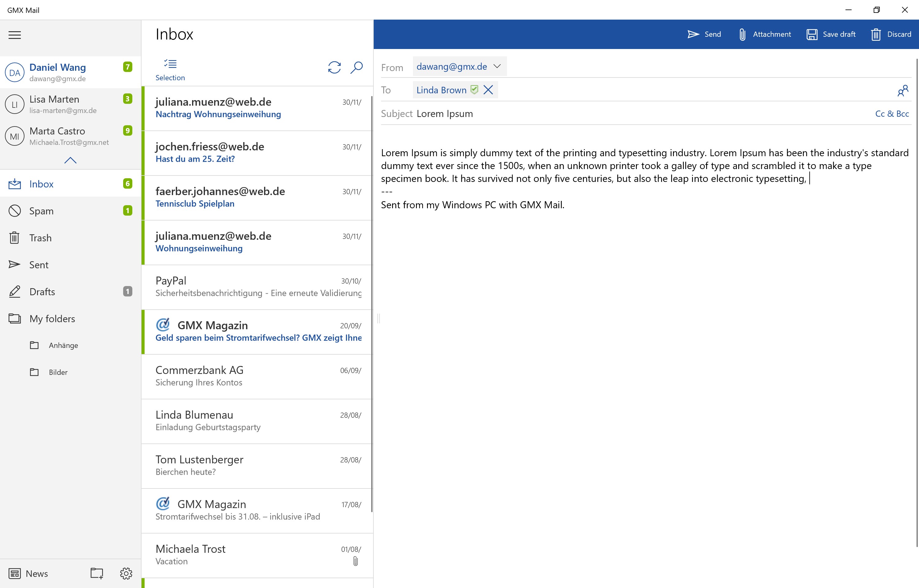Viewport: 919px width, 588px height.
Task: Expand My folders
Action: point(52,318)
